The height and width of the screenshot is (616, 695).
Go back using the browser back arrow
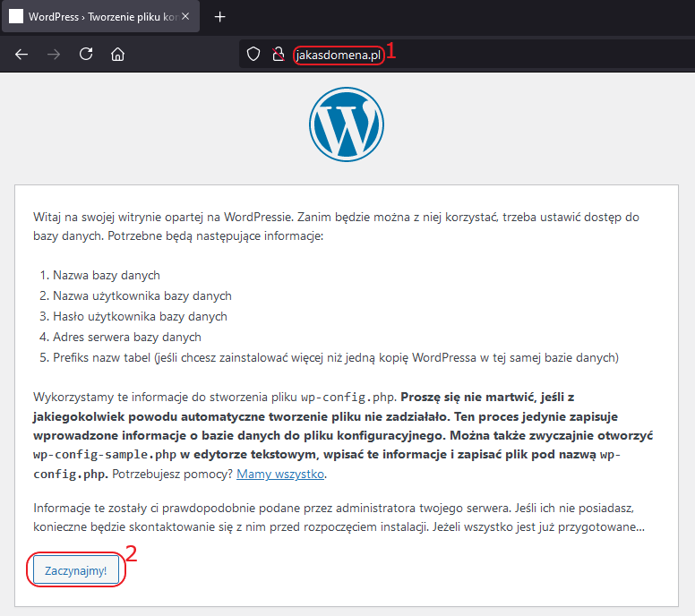click(21, 55)
